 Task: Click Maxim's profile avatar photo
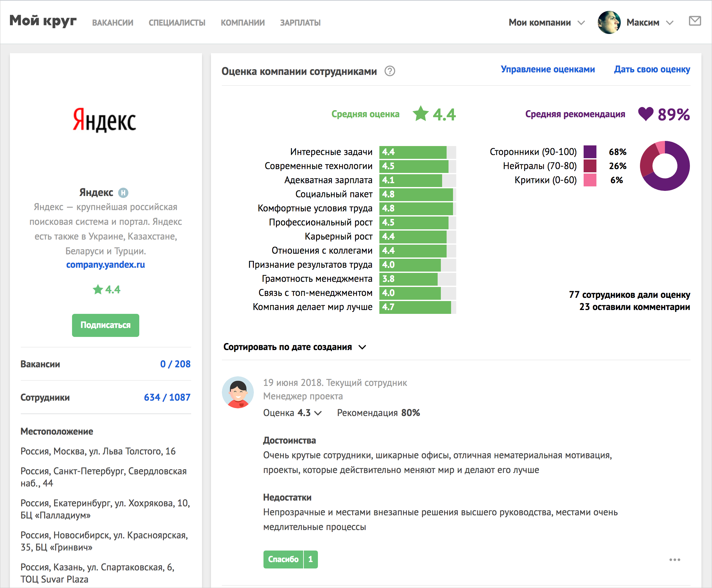tap(609, 22)
